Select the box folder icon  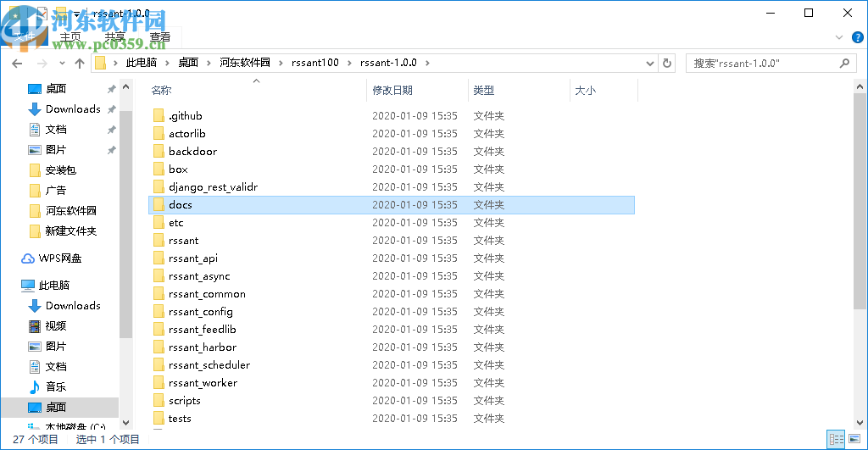[159, 169]
